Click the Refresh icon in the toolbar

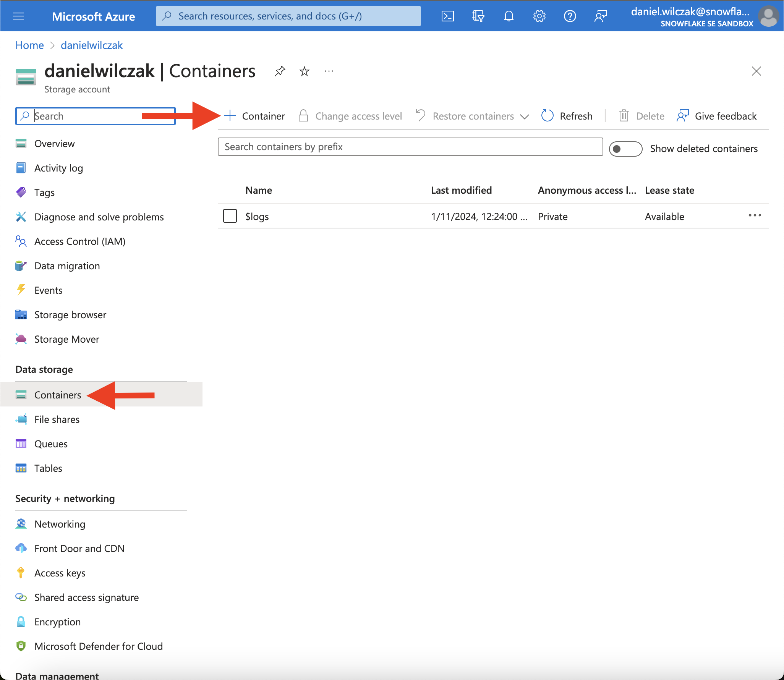tap(548, 116)
